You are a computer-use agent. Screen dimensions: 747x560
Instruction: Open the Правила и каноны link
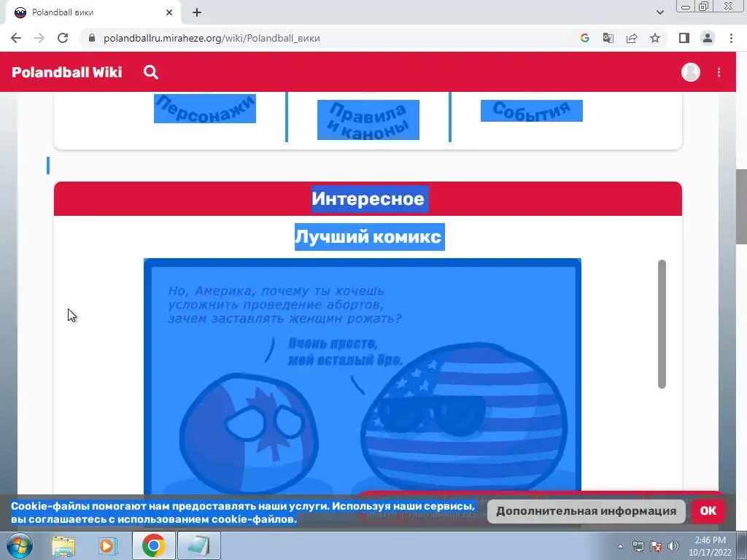(368, 120)
